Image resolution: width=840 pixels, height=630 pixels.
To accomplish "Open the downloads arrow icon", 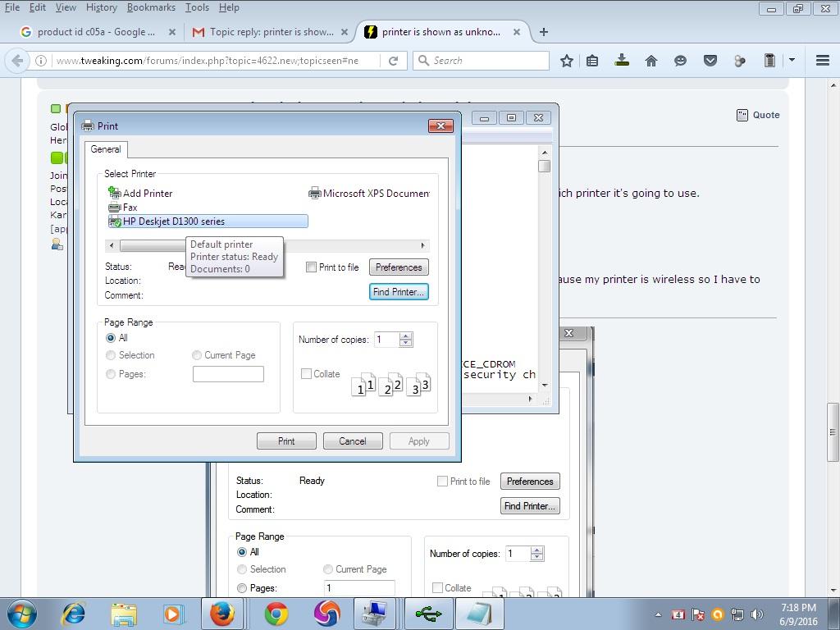I will (x=622, y=60).
